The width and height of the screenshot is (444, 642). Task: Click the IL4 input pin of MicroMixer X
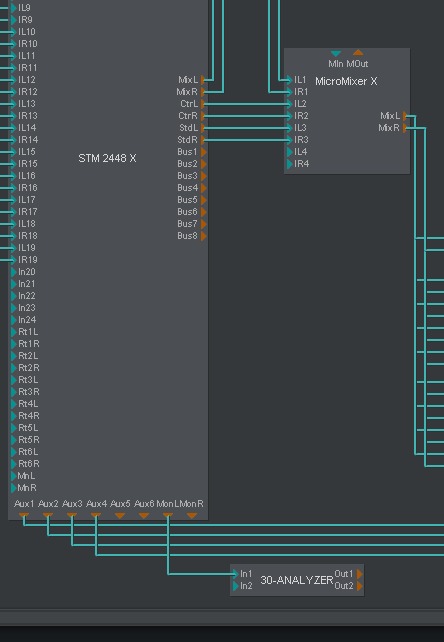(290, 152)
